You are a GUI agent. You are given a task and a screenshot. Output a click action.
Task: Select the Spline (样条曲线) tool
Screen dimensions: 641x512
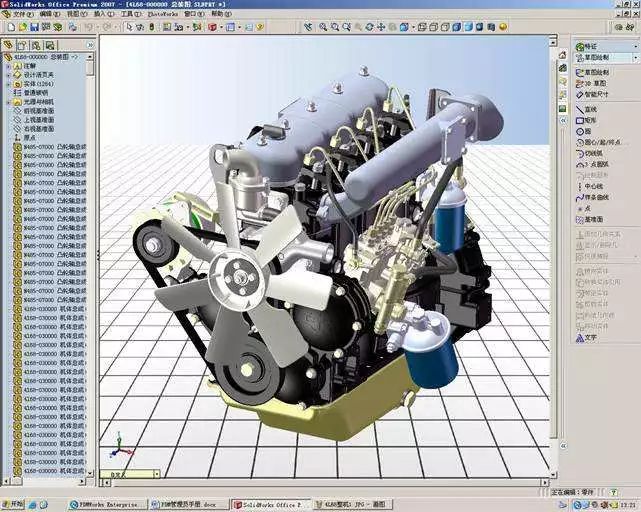[593, 197]
